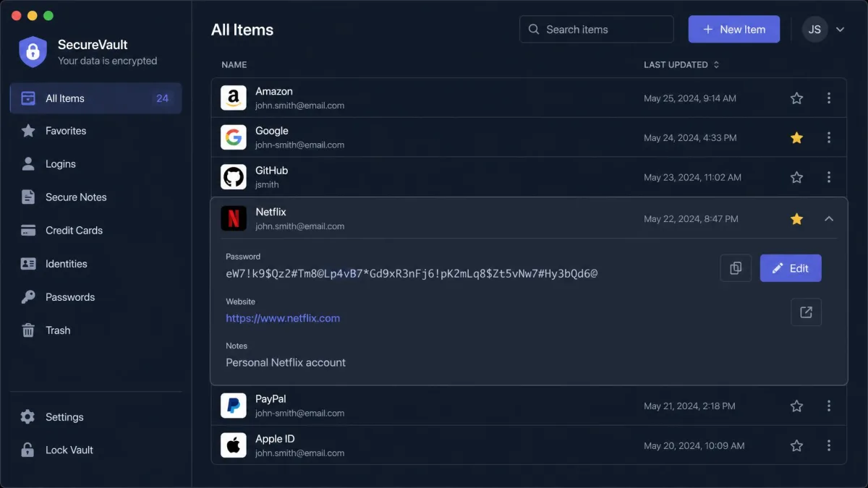Select All Items in the sidebar
Screen dimensions: 868x488
[x=95, y=98]
